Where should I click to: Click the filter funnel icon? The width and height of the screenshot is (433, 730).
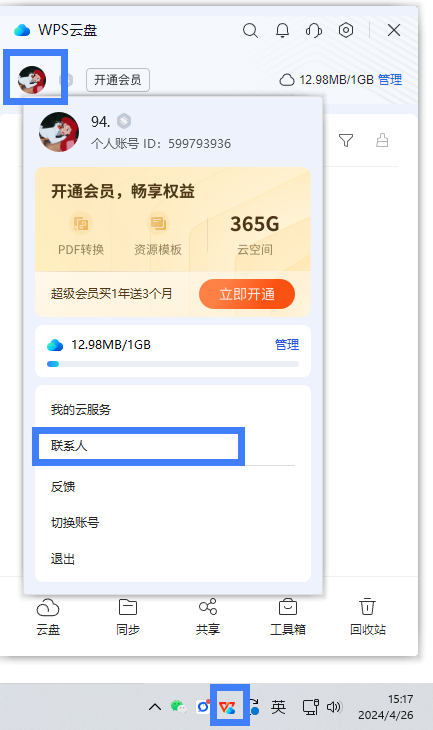346,140
